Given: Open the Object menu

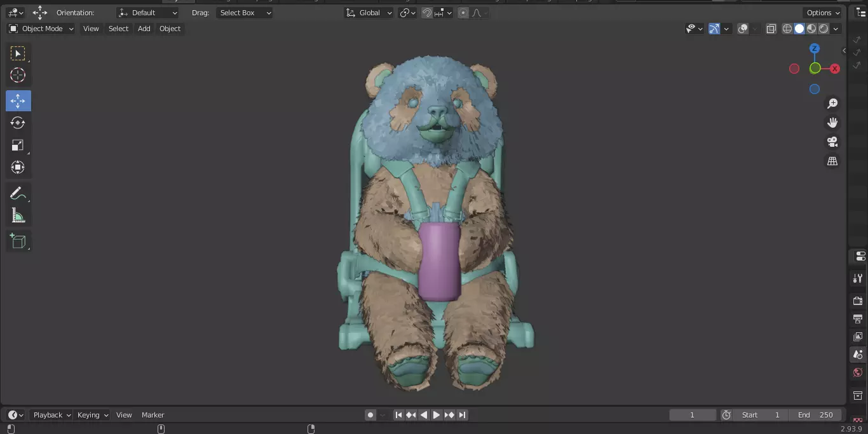Looking at the screenshot, I should point(170,29).
